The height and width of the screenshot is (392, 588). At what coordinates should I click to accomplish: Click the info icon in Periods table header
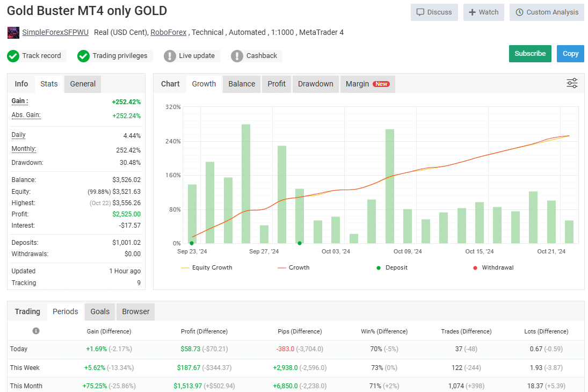point(36,331)
